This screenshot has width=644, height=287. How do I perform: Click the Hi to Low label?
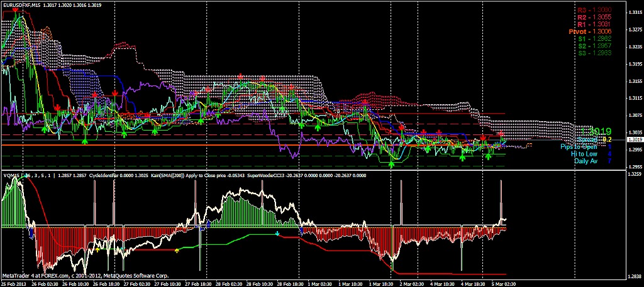point(584,154)
